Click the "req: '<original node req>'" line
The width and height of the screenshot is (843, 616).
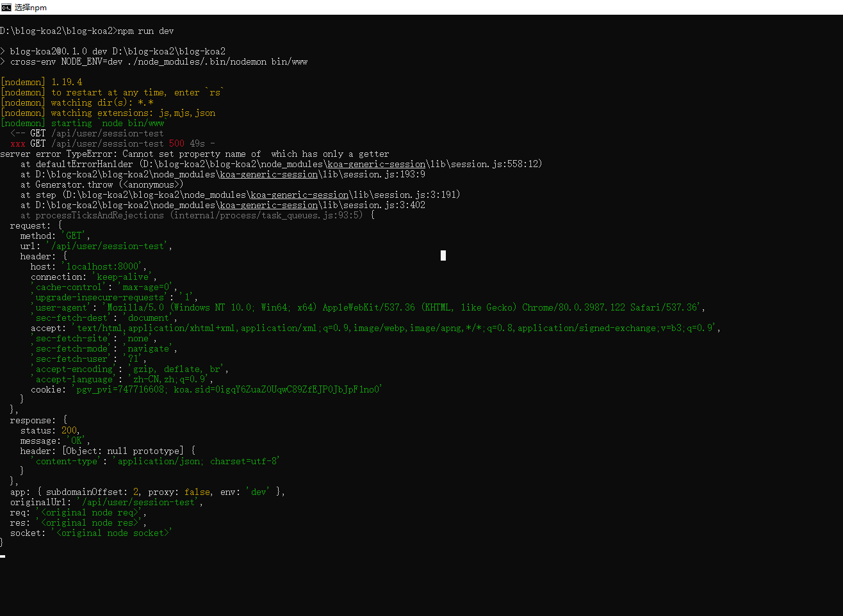tap(78, 512)
